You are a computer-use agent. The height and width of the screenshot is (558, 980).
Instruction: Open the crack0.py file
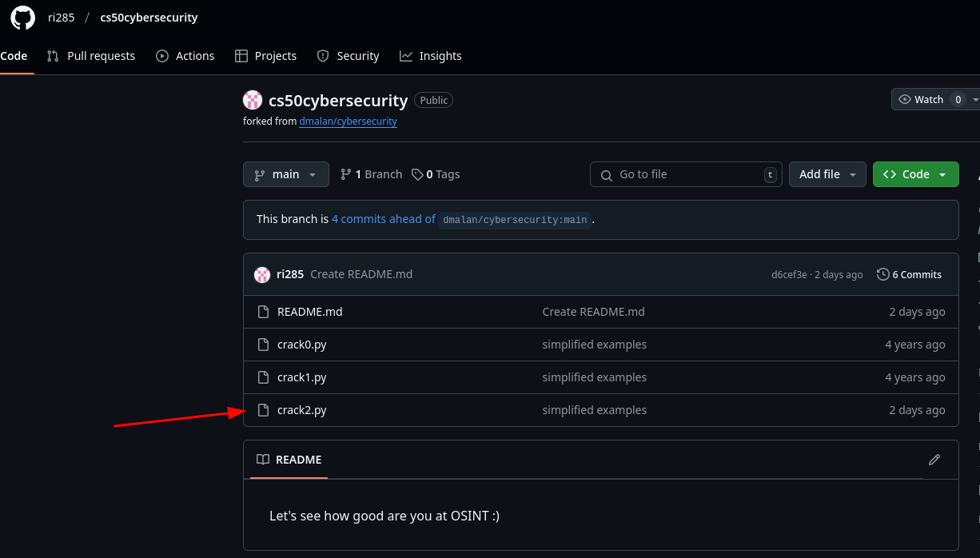tap(301, 345)
